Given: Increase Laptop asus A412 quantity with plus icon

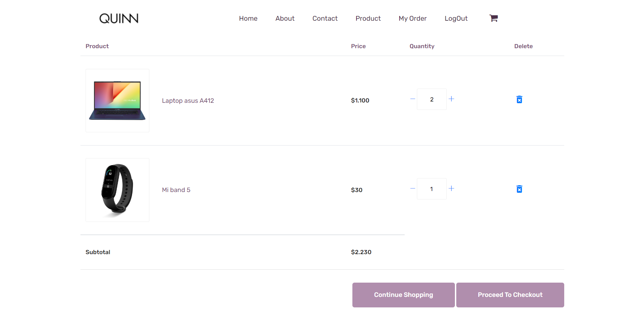Looking at the screenshot, I should pyautogui.click(x=452, y=99).
